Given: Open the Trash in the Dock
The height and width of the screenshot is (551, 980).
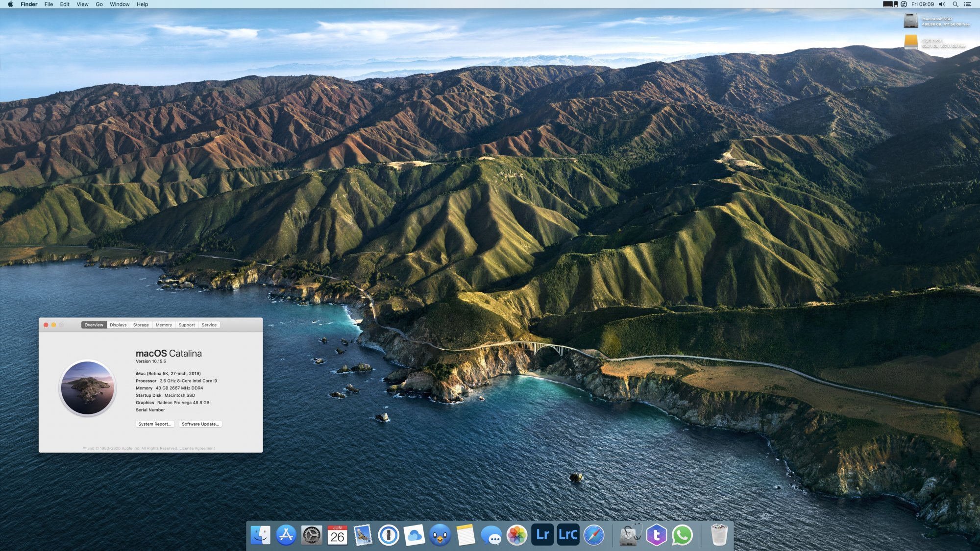Looking at the screenshot, I should (x=719, y=535).
